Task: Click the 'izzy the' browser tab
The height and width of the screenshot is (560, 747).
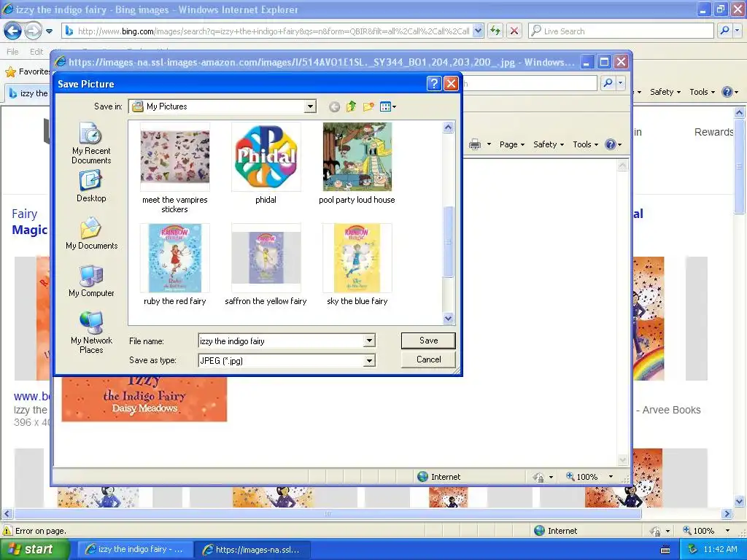Action: tap(28, 93)
